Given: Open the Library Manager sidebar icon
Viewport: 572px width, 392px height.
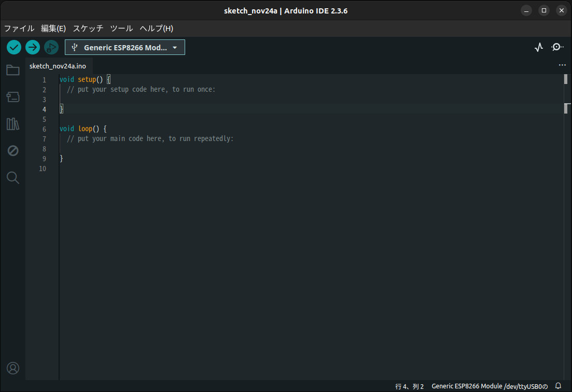Looking at the screenshot, I should [12, 124].
